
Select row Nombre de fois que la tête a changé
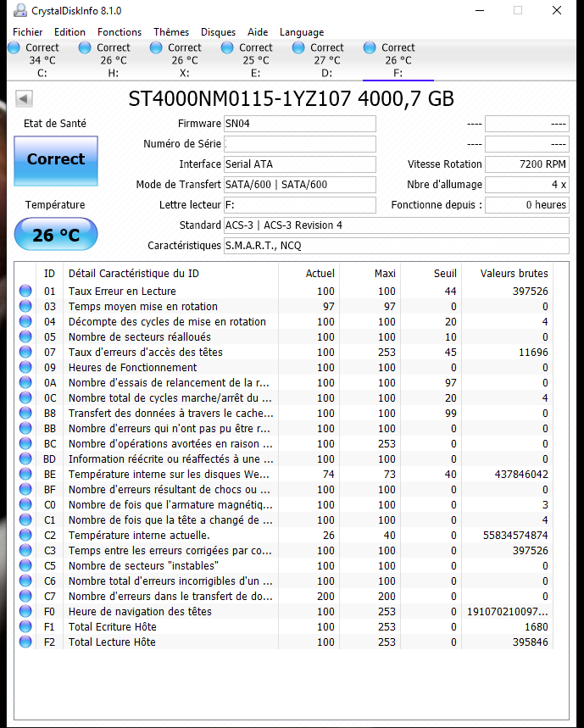coord(284,520)
